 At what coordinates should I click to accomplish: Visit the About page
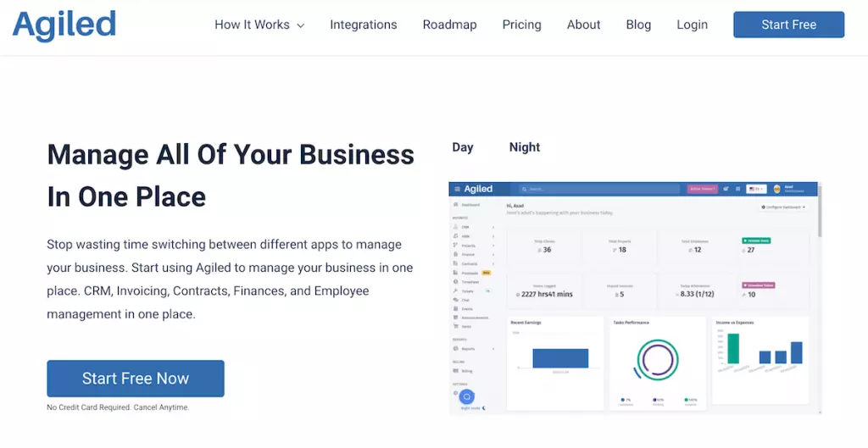(x=583, y=25)
